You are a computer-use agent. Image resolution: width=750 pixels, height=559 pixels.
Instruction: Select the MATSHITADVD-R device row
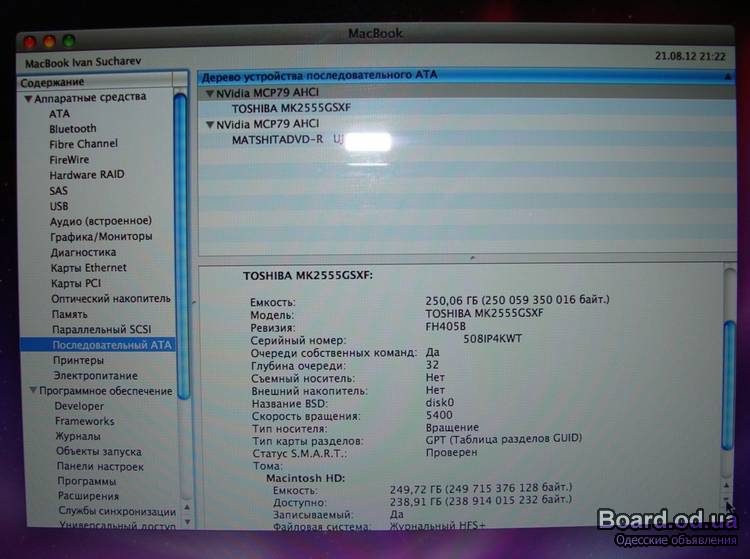point(278,139)
